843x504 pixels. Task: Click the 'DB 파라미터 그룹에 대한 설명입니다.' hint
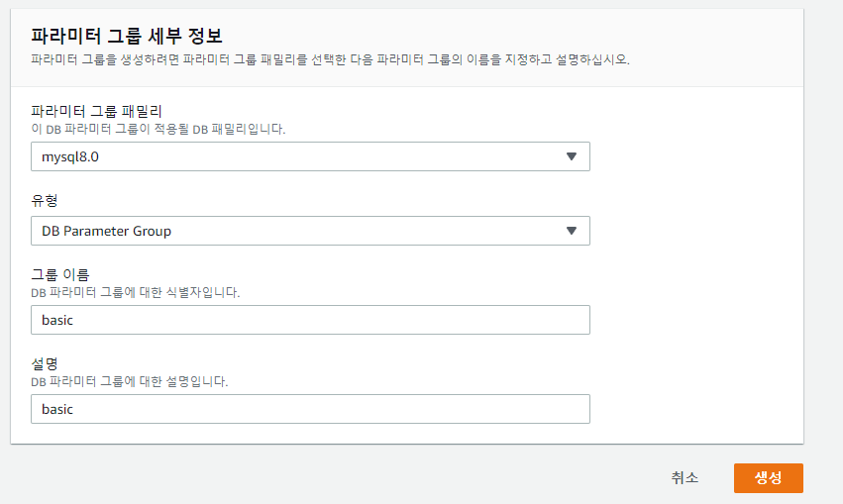[130, 381]
